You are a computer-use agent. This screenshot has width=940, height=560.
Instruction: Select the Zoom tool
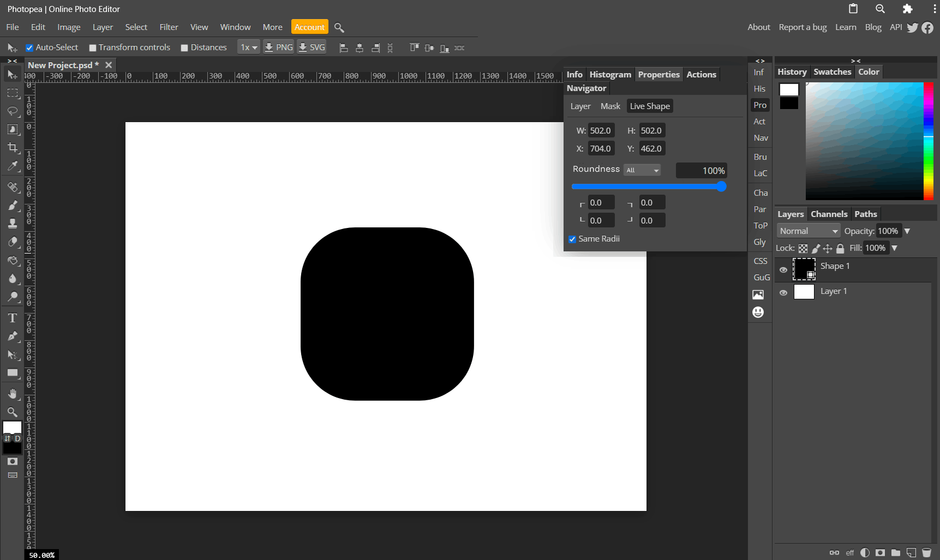[12, 412]
